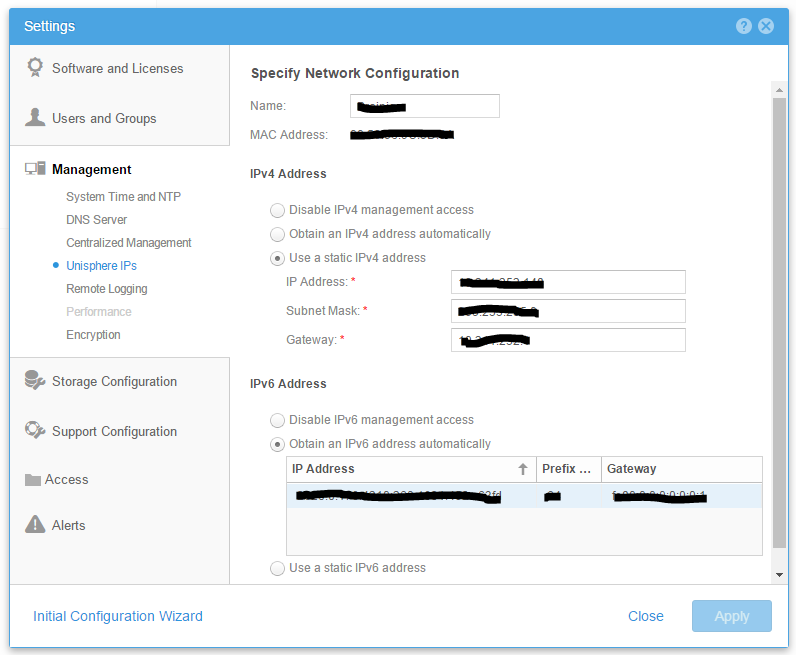This screenshot has width=796, height=655.
Task: Click the Name text field
Action: point(425,106)
